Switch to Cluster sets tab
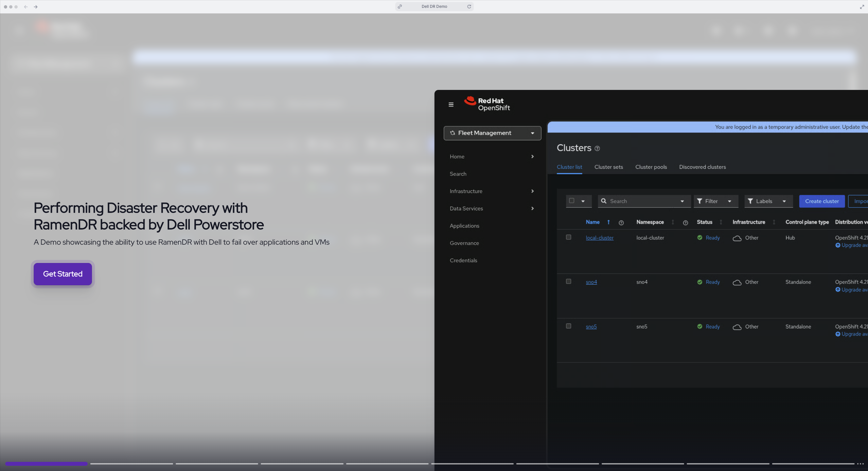 coord(609,167)
